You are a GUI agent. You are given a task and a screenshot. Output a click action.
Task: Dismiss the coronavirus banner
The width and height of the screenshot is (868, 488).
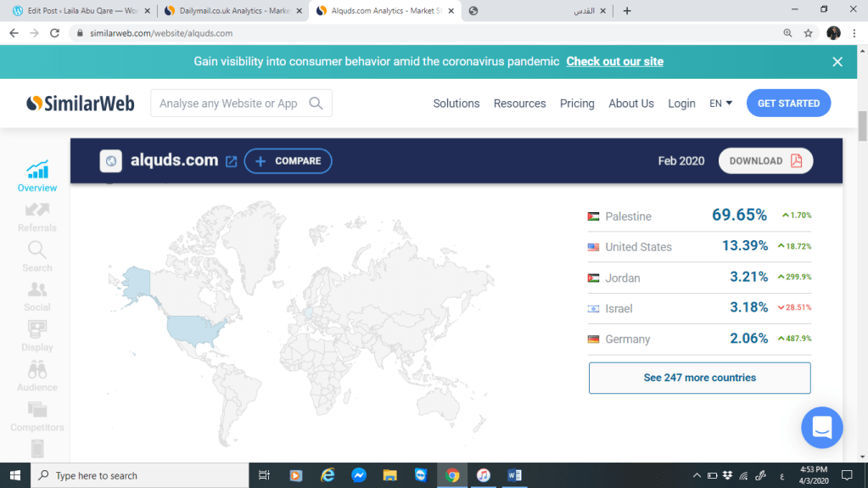[x=837, y=62]
